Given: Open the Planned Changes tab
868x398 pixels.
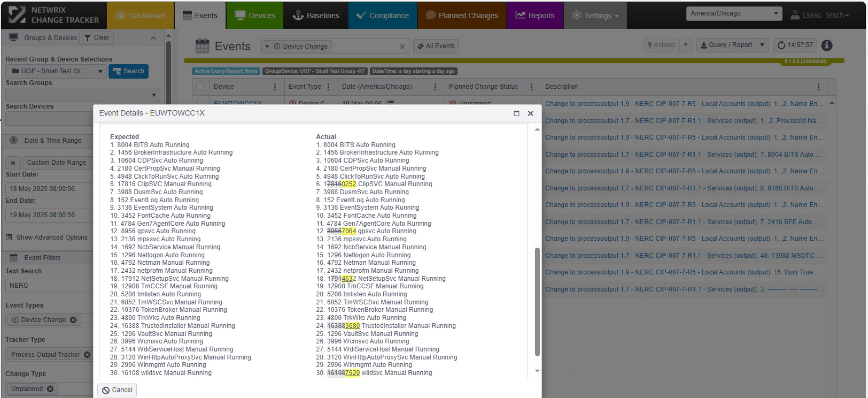Looking at the screenshot, I should [462, 16].
